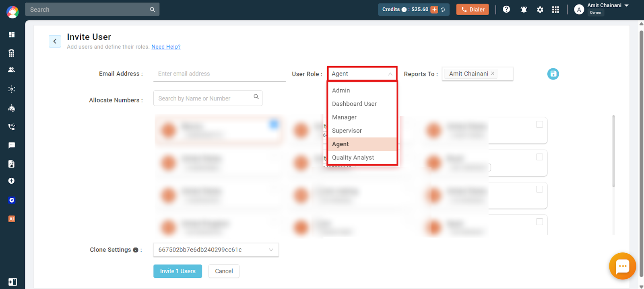
Task: Open the settings gear icon
Action: 540,10
